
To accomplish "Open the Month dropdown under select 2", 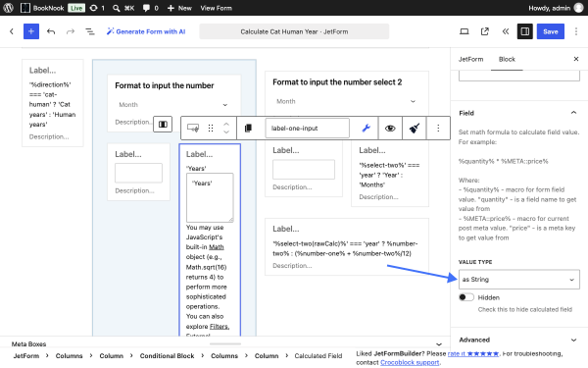I will pyautogui.click(x=346, y=101).
